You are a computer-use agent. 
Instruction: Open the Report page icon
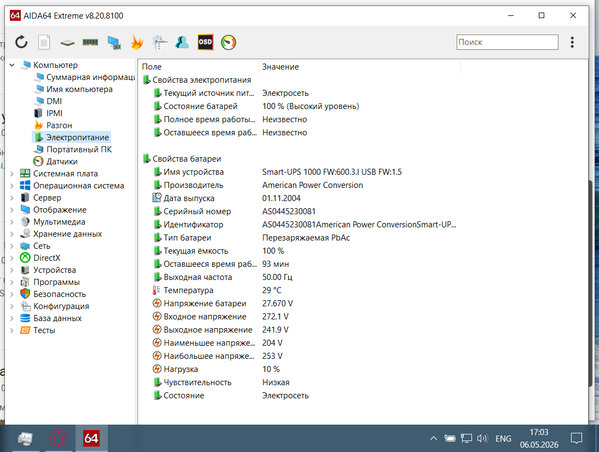[x=44, y=42]
